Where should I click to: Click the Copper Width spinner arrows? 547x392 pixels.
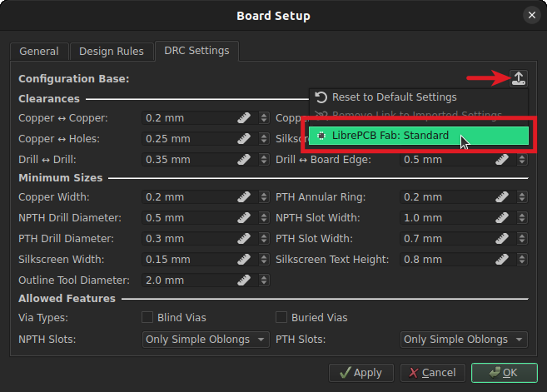pos(264,197)
